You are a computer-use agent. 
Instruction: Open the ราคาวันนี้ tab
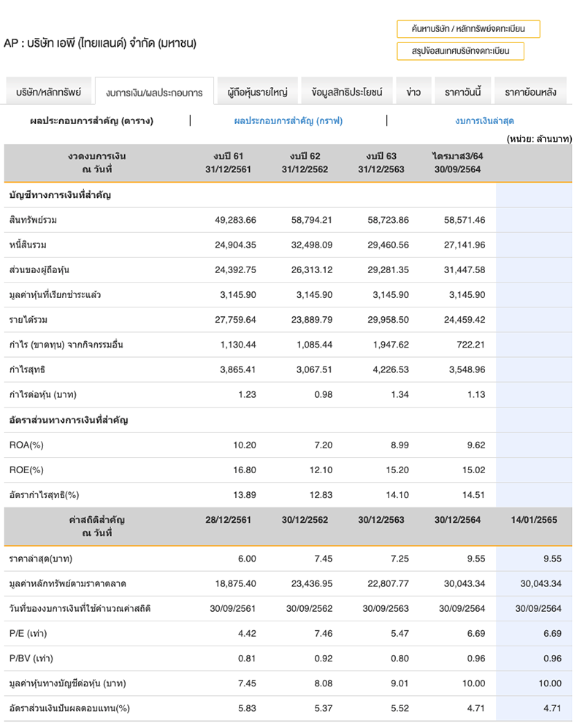pyautogui.click(x=462, y=93)
